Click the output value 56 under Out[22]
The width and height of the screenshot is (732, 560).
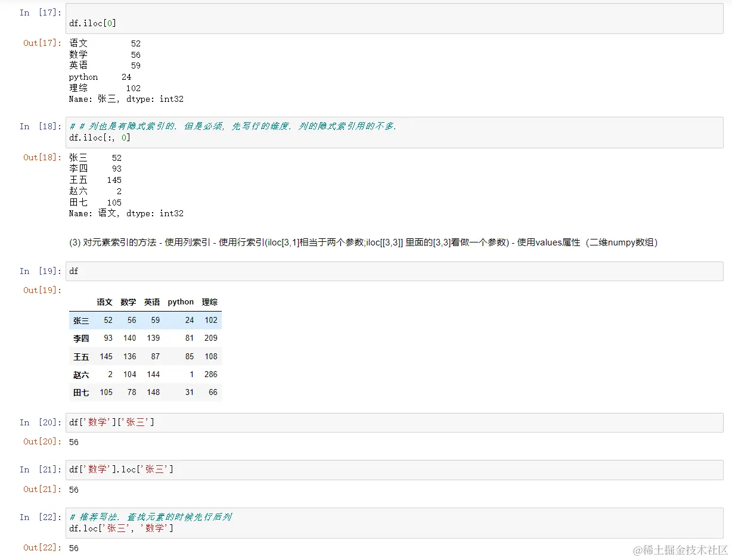(74, 548)
